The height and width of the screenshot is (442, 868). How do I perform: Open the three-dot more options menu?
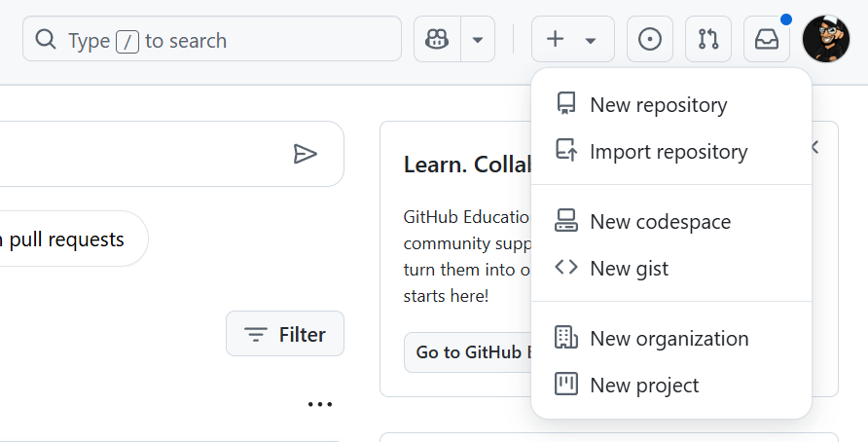tap(320, 404)
